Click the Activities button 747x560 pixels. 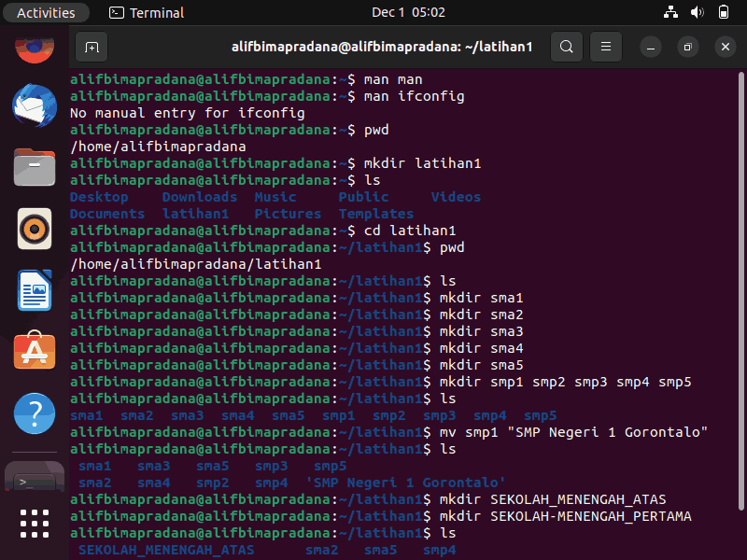click(x=46, y=12)
